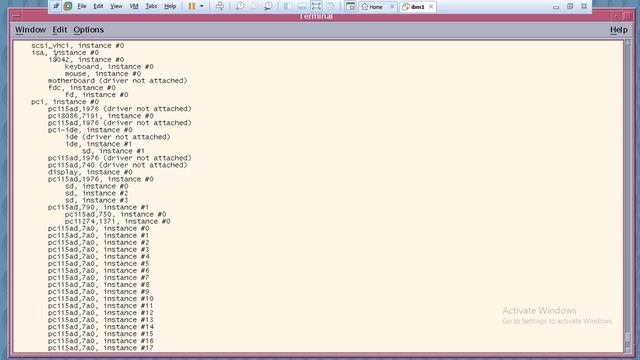Click the VMware logo icon in toolbar
This screenshot has width=640, height=360.
coord(68,6)
